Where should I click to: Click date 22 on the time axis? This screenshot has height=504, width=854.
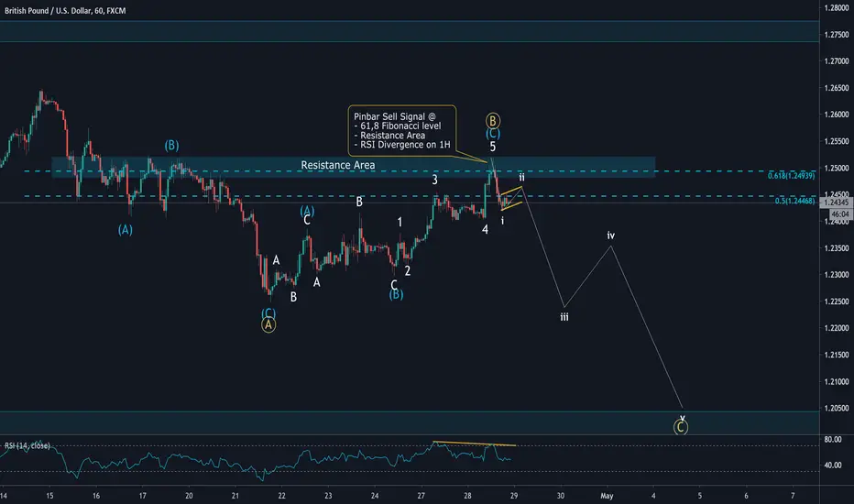281,497
